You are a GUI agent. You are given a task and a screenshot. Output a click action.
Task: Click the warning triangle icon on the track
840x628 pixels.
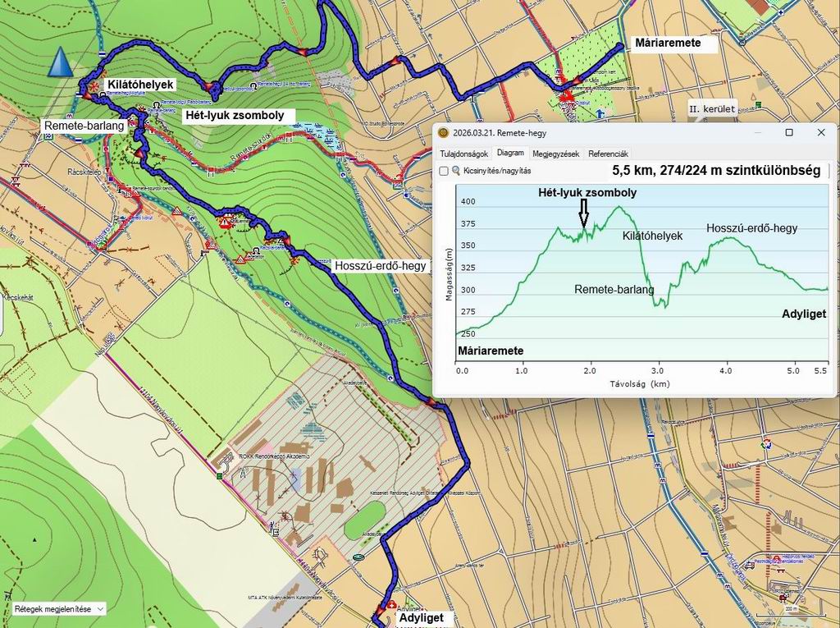[225, 222]
